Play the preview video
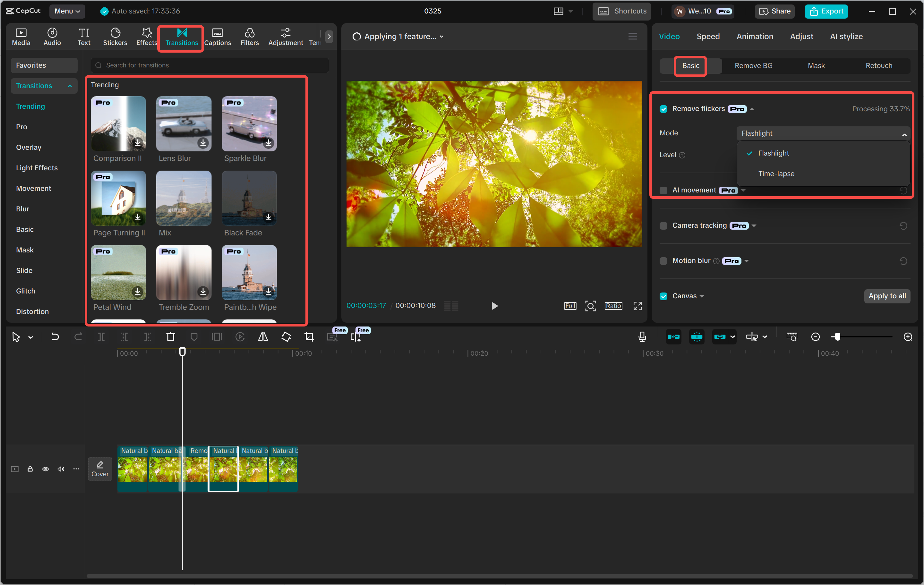The height and width of the screenshot is (585, 924). pos(494,306)
